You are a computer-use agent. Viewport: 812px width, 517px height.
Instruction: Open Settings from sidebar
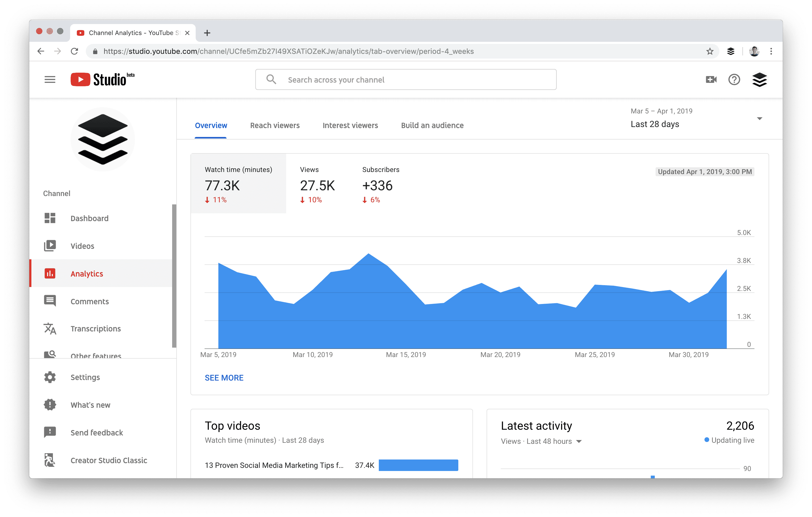tap(85, 377)
